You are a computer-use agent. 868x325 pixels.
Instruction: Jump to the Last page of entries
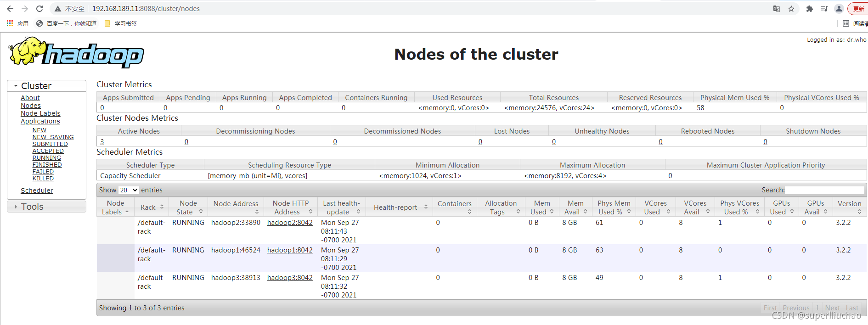[852, 308]
